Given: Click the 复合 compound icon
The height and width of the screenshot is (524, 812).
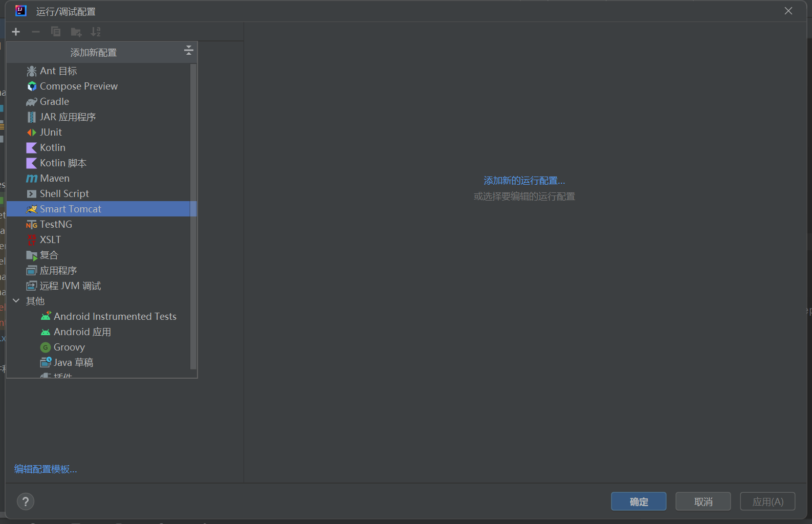Looking at the screenshot, I should (x=32, y=255).
